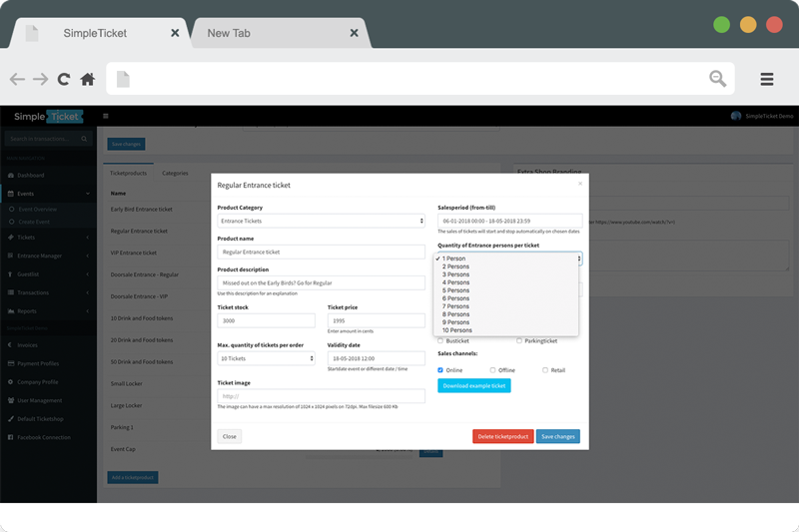Click the browser forward arrow
The image size is (799, 532).
tap(40, 79)
